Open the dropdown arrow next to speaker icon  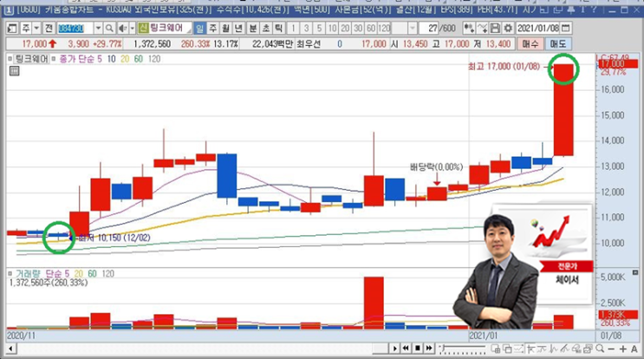[132, 29]
